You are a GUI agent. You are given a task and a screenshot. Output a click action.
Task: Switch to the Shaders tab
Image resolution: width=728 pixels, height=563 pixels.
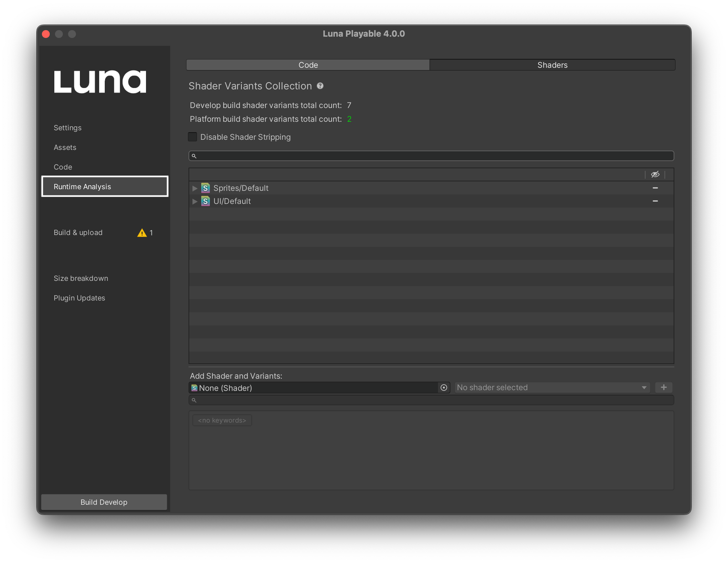[552, 65]
